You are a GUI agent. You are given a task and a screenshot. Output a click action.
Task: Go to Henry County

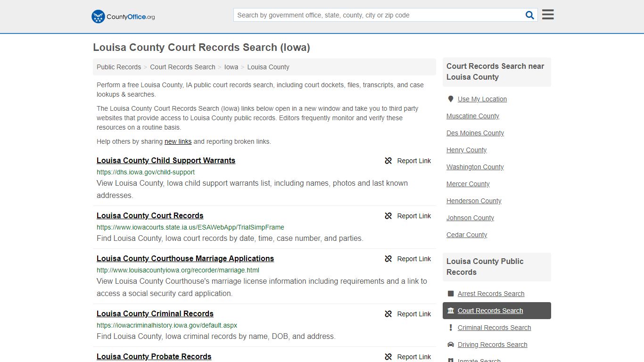click(x=467, y=150)
